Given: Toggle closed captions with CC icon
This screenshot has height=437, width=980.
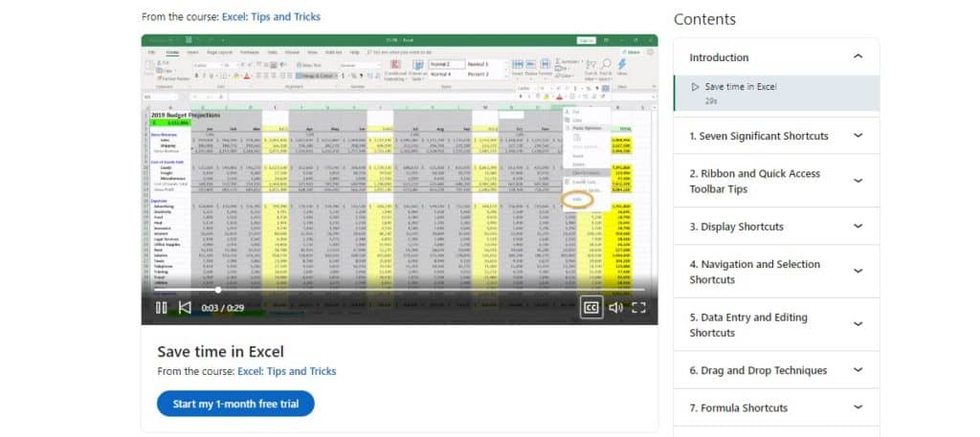Looking at the screenshot, I should click(x=591, y=307).
